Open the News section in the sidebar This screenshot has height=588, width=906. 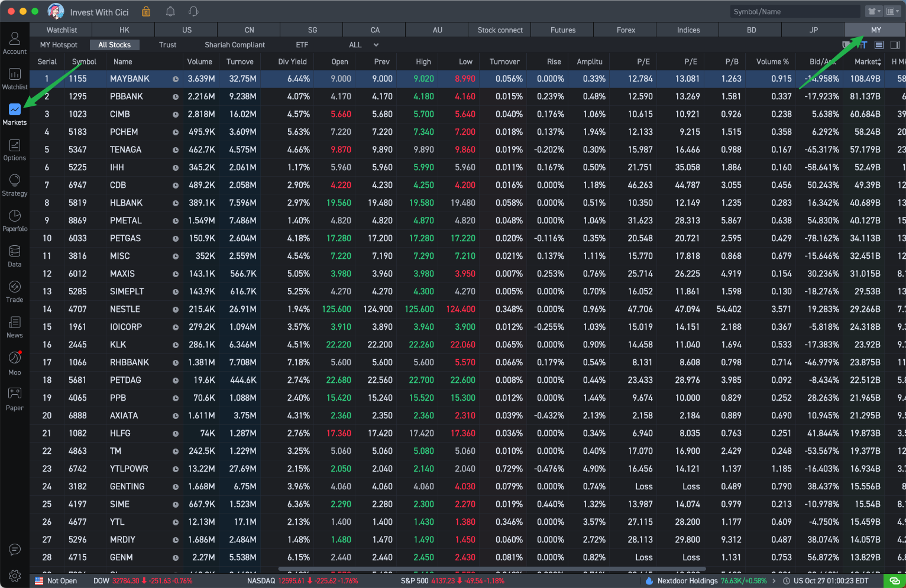pyautogui.click(x=14, y=326)
